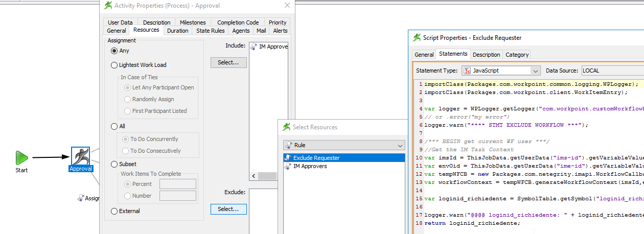Switch to the User Data tab
This screenshot has width=644, height=234.
[x=120, y=22]
